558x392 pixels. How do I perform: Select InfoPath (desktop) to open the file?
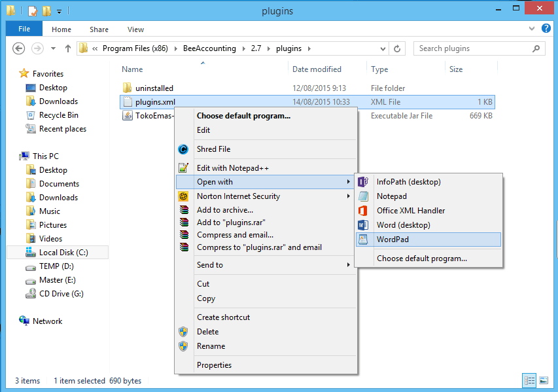pyautogui.click(x=428, y=182)
